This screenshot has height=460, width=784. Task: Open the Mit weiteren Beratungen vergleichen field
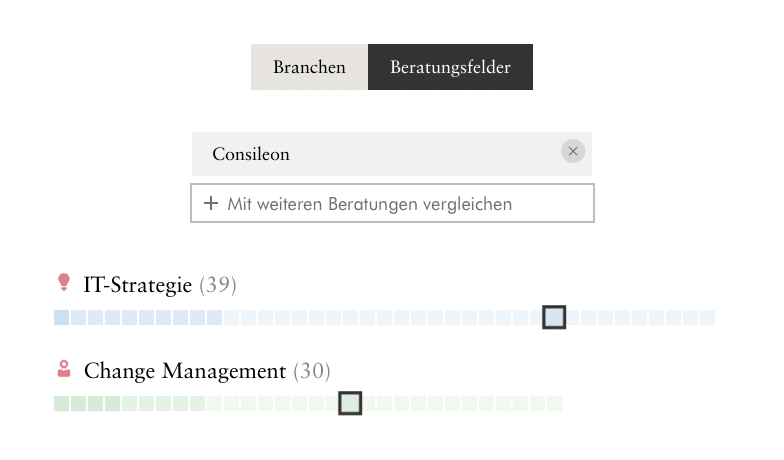[x=392, y=203]
